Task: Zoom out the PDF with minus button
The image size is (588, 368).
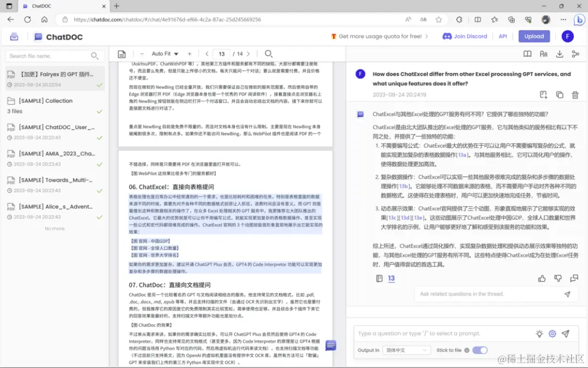Action: 142,53
